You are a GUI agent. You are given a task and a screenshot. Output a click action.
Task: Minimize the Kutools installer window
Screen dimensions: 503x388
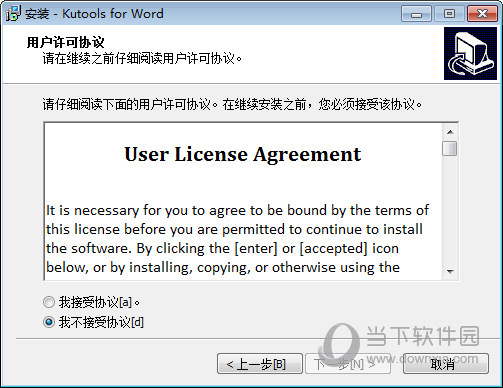tap(417, 14)
